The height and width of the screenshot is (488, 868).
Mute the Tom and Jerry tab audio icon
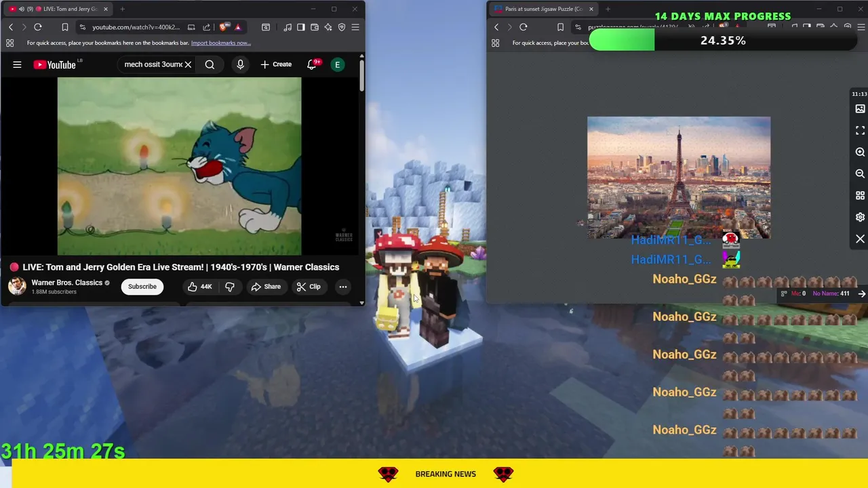[22, 9]
